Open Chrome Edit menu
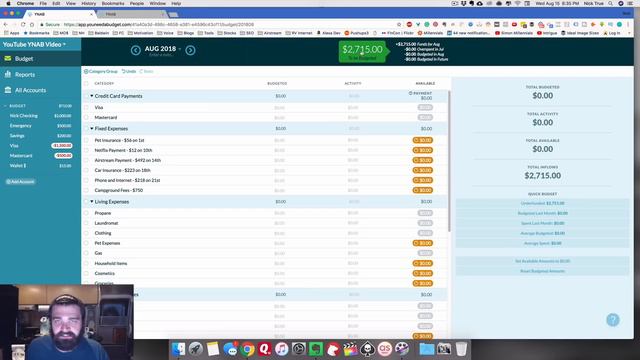 click(56, 3)
